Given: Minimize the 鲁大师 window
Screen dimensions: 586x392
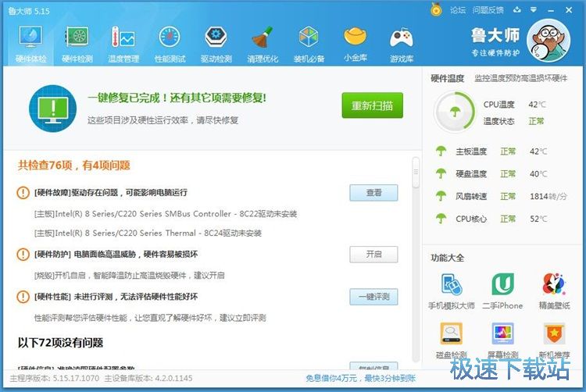Looking at the screenshot, I should click(x=551, y=10).
